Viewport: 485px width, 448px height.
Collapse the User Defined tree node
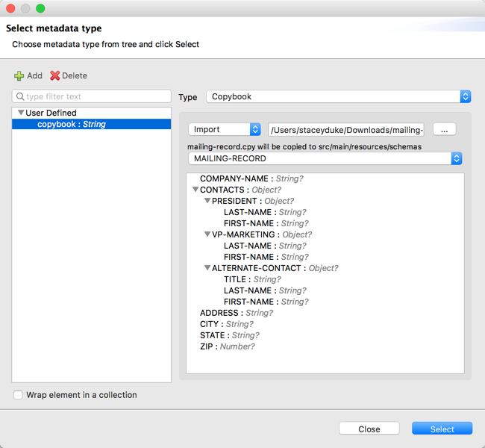click(x=21, y=113)
